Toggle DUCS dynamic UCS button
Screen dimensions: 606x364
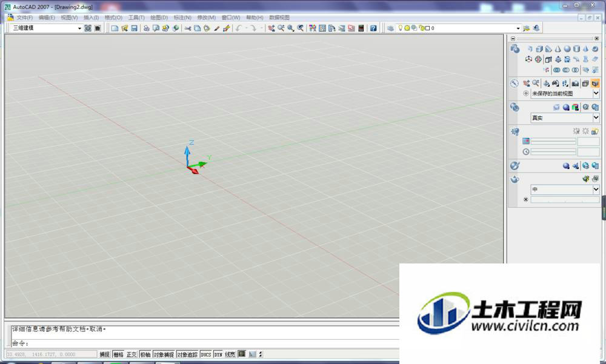click(206, 354)
